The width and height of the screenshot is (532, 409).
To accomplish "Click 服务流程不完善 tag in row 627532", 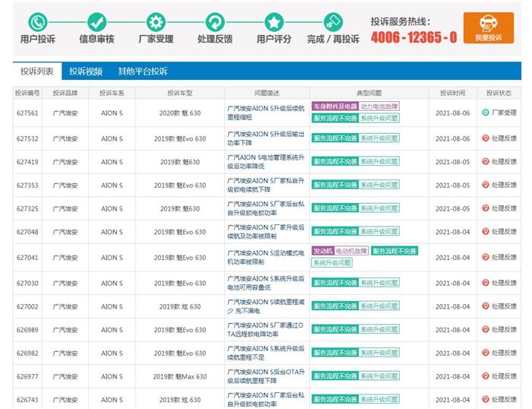I will tap(335, 138).
